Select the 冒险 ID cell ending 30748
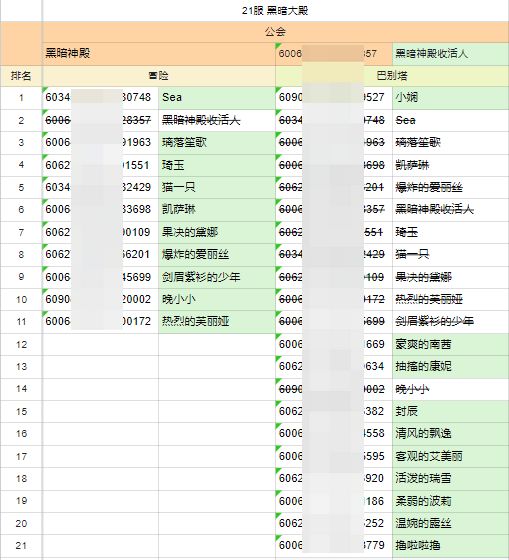Screen dimensions: 509x560 100,98
